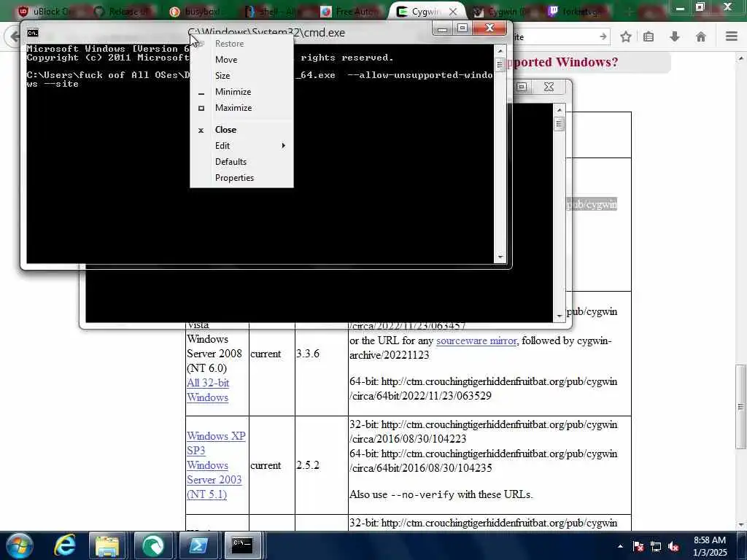Maximize the background console window
Image resolution: width=747 pixels, height=560 pixels.
pyautogui.click(x=522, y=87)
